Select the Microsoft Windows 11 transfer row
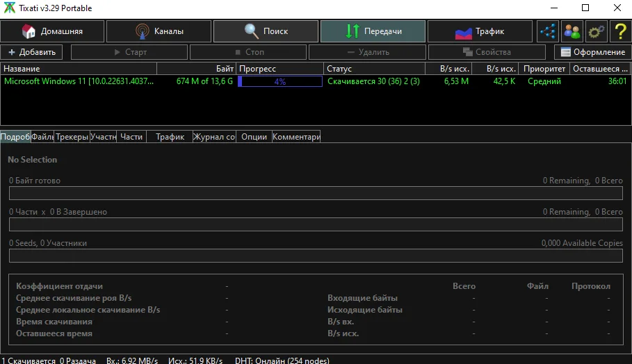Viewport: 632px width, 364px height. pos(316,81)
